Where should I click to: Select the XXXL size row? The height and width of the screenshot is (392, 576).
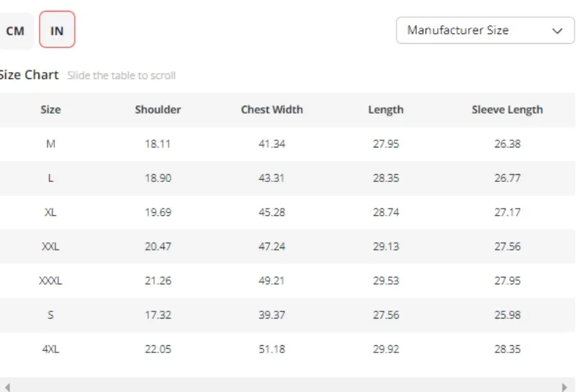50,281
